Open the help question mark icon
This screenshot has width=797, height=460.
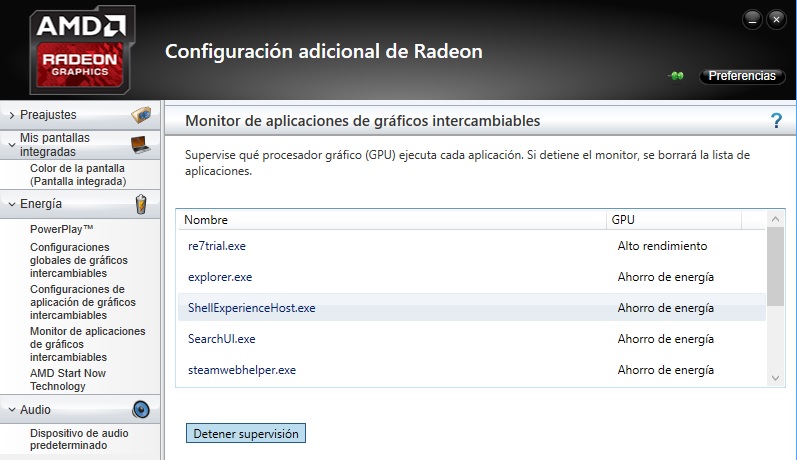tap(776, 120)
